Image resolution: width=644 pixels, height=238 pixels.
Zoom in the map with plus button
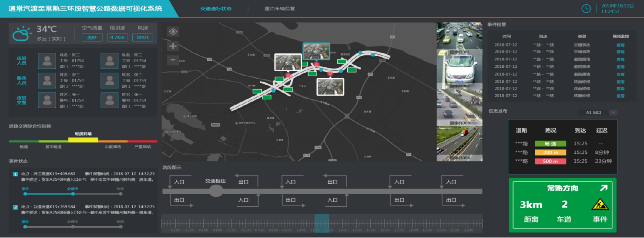coord(173,46)
